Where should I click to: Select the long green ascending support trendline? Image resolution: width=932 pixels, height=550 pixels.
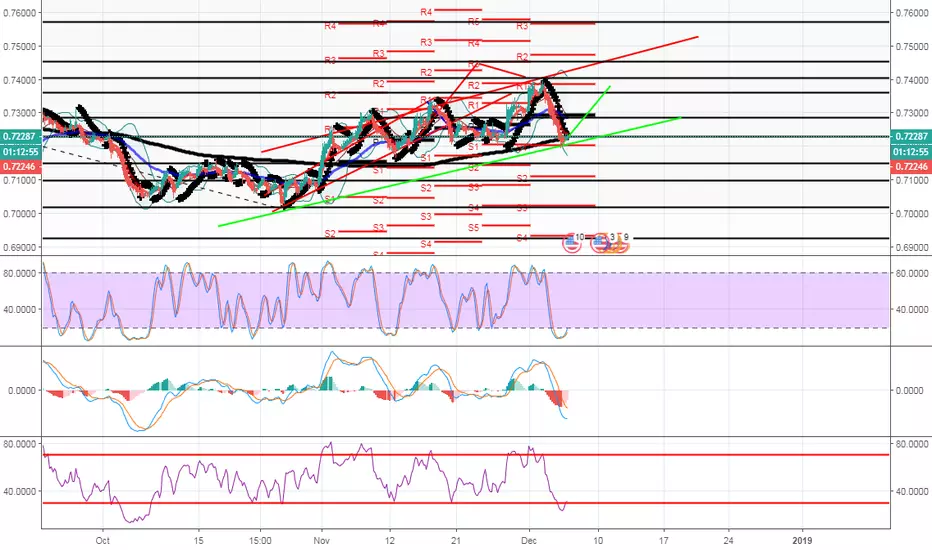[449, 172]
